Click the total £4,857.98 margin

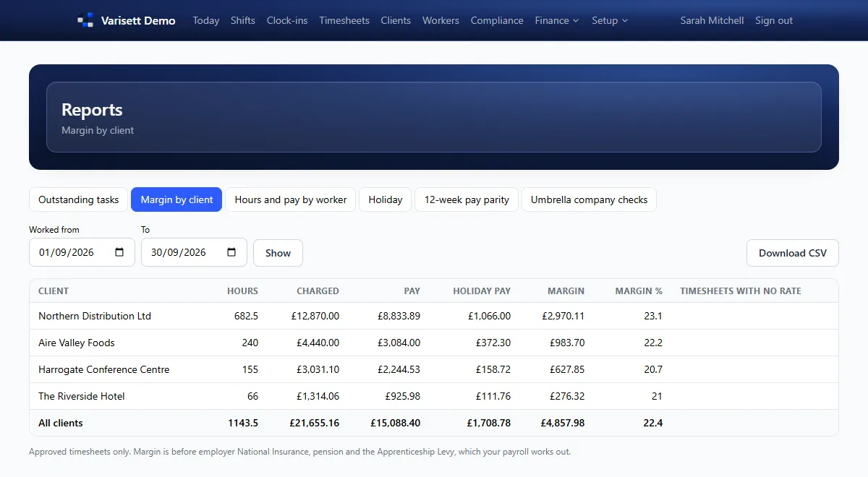coord(562,423)
